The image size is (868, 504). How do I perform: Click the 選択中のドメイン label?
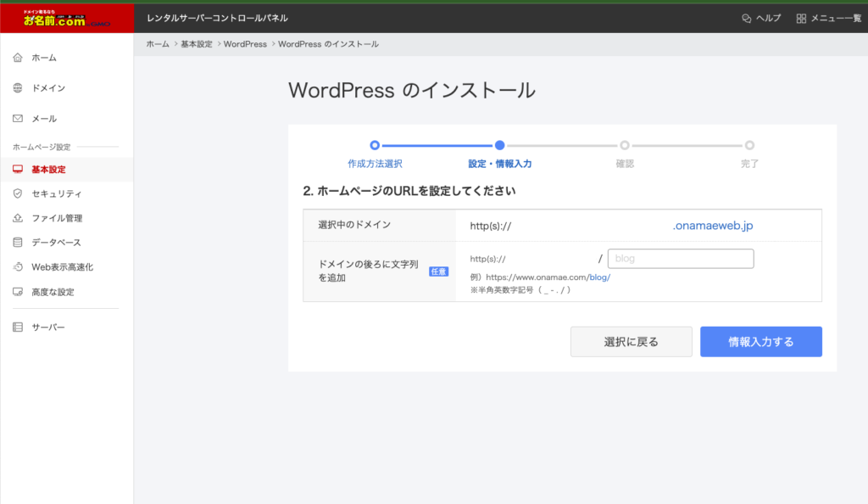click(x=354, y=225)
